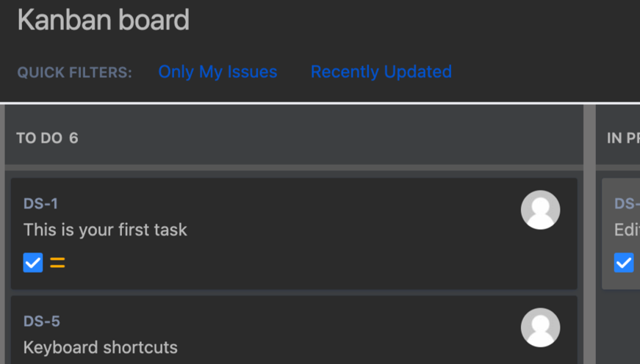This screenshot has height=364, width=640.
Task: Click the task type icon on the In Progress card
Action: (x=624, y=262)
